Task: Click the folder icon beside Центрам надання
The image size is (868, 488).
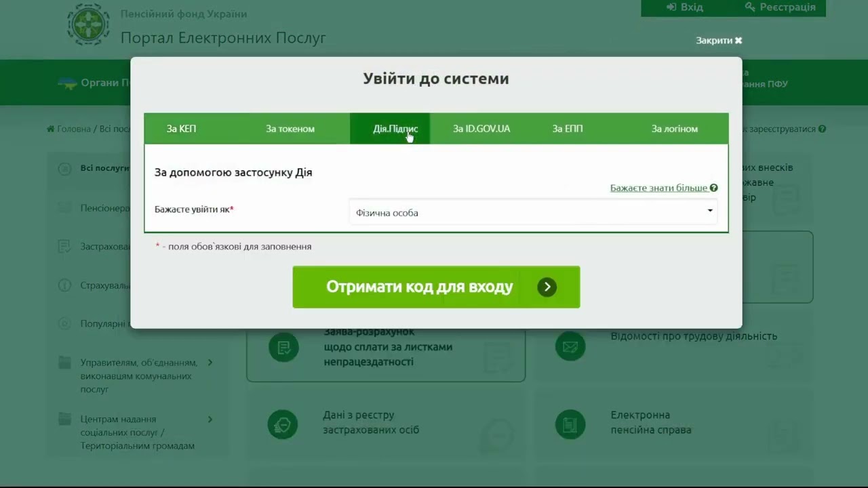Action: (x=64, y=419)
